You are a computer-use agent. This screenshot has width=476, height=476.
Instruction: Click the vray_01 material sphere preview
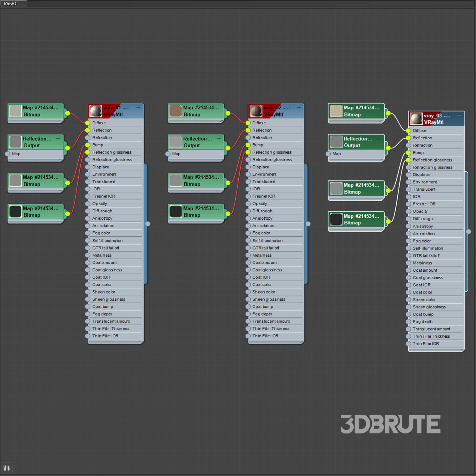coord(95,111)
